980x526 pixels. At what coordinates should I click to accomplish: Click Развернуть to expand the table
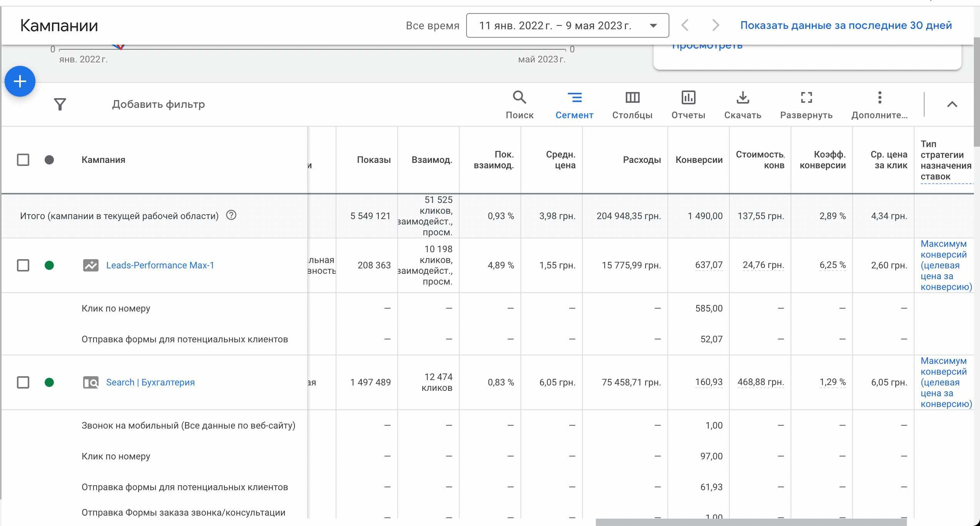click(x=806, y=105)
